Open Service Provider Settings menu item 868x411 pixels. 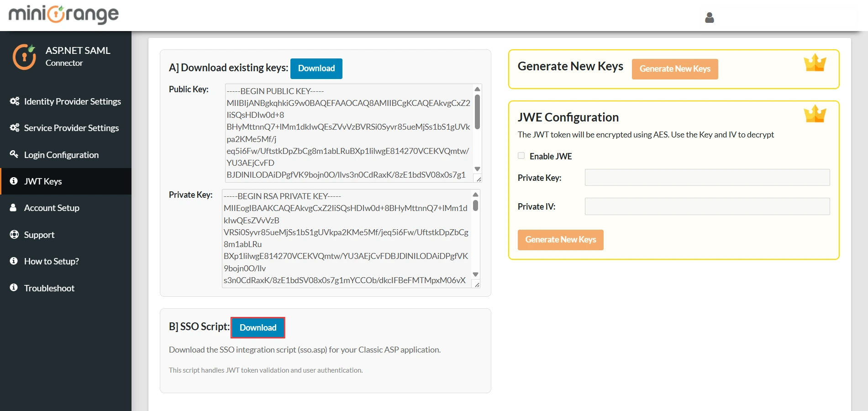click(x=66, y=128)
